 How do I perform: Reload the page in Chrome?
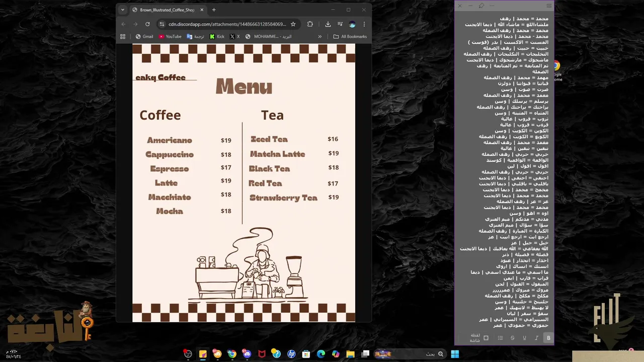[147, 24]
